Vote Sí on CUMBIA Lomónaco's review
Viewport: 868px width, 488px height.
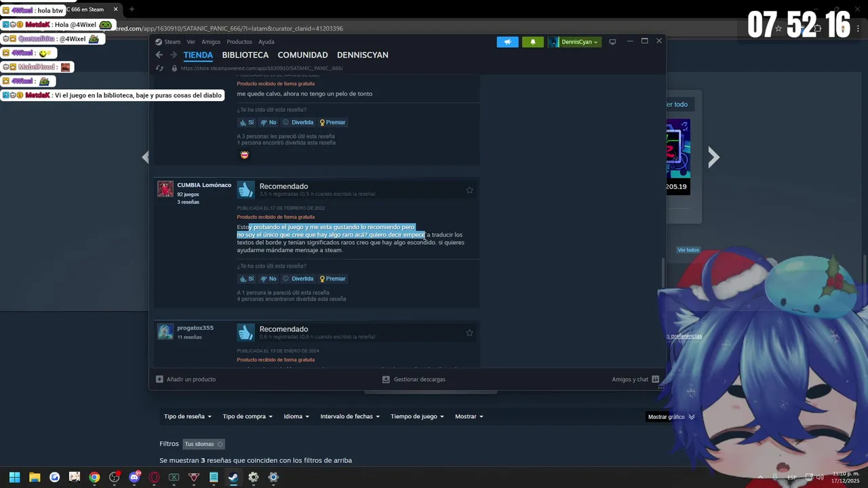pyautogui.click(x=246, y=279)
